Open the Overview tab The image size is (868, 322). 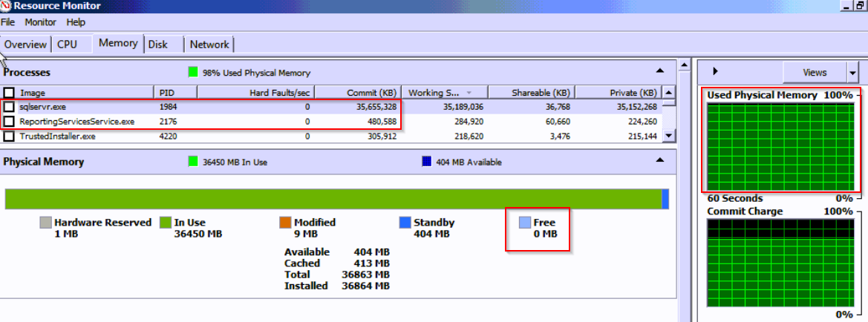(25, 45)
